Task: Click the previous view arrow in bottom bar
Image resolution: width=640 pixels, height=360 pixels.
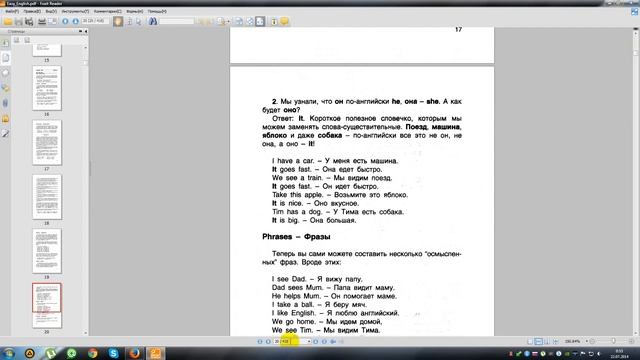Action: 333,341
